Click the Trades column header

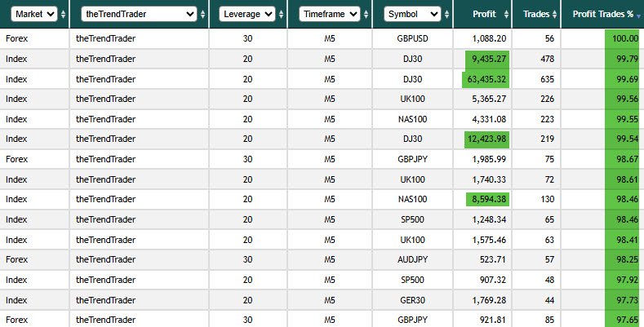point(536,14)
